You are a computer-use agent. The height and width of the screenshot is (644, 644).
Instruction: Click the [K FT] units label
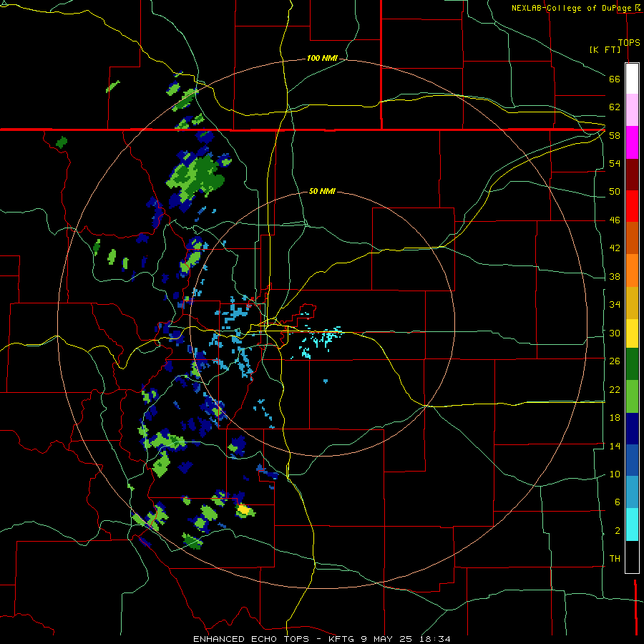pos(605,49)
